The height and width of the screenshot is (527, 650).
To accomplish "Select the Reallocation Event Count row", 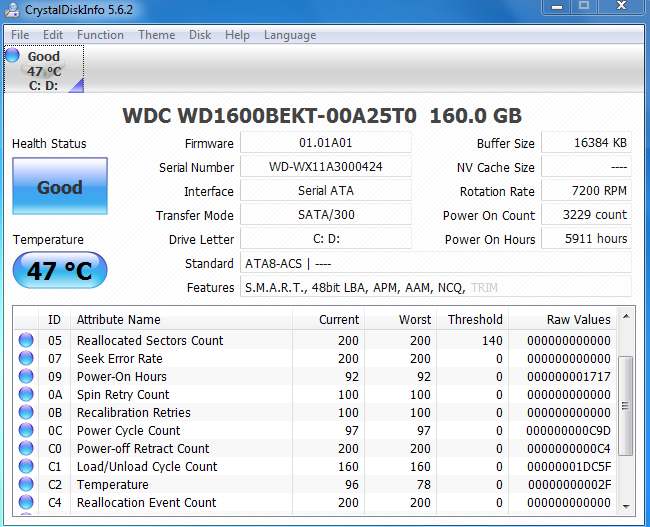I will click(315, 503).
